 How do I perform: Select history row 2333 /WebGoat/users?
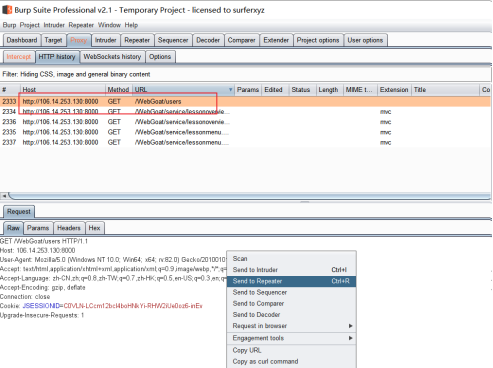click(245, 101)
